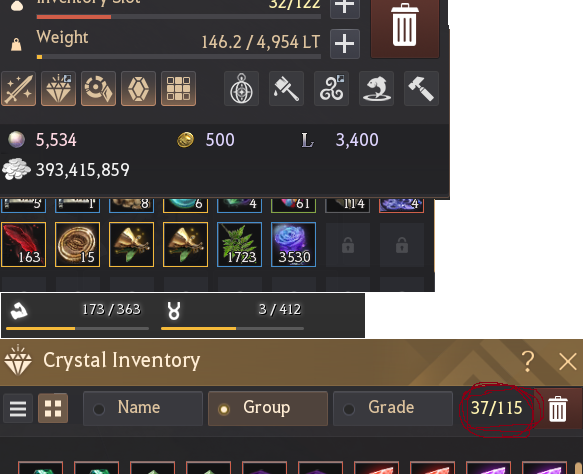Viewport: 583px width, 474px height.
Task: Select the green fern item 1723
Action: point(239,245)
